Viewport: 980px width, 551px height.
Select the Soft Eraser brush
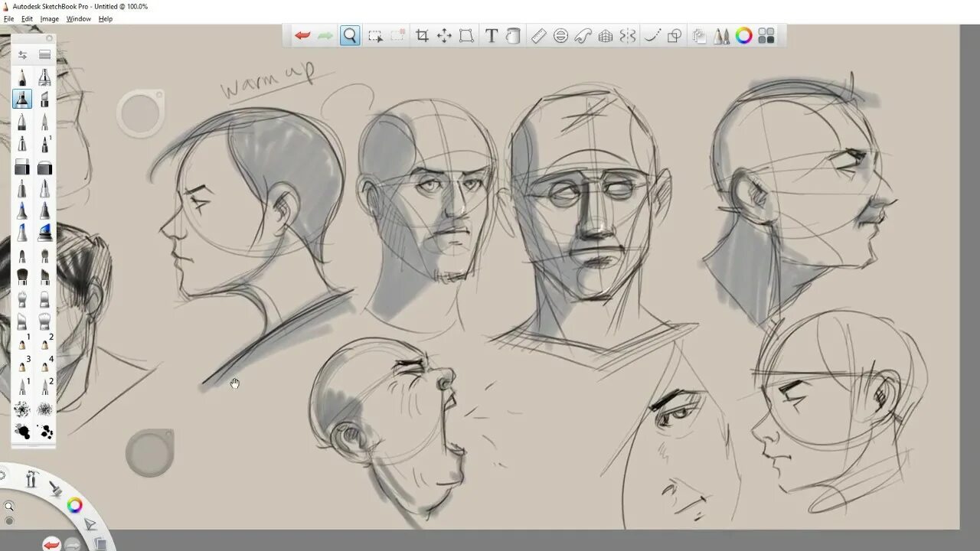[x=44, y=167]
